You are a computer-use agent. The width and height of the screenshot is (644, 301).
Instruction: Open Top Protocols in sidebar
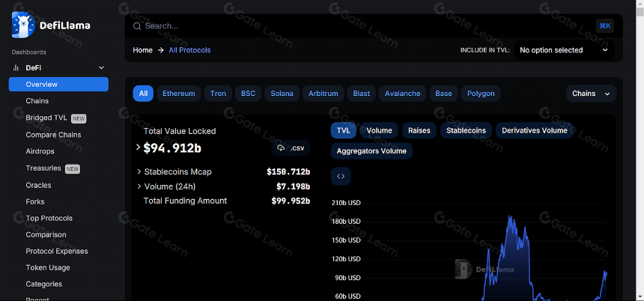click(x=49, y=218)
